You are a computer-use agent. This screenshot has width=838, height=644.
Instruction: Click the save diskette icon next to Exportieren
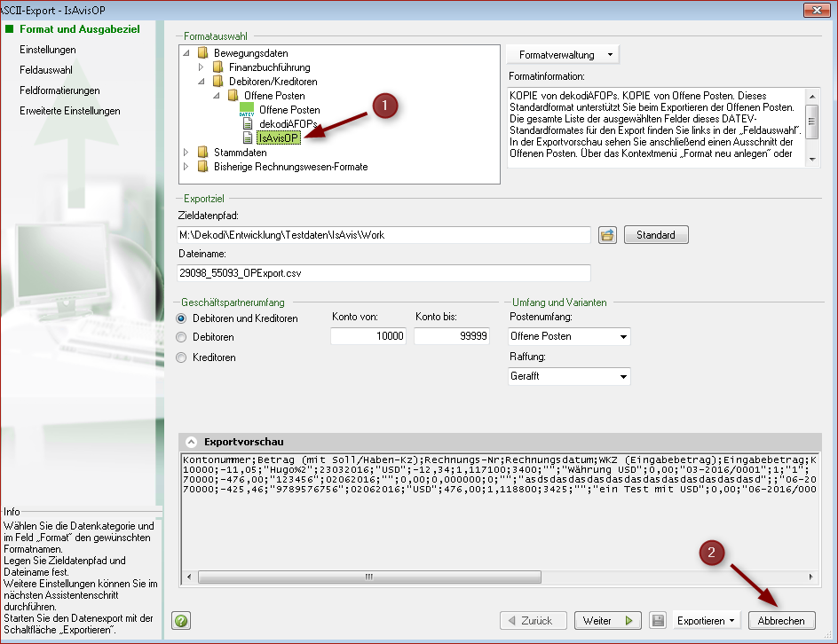(x=658, y=621)
